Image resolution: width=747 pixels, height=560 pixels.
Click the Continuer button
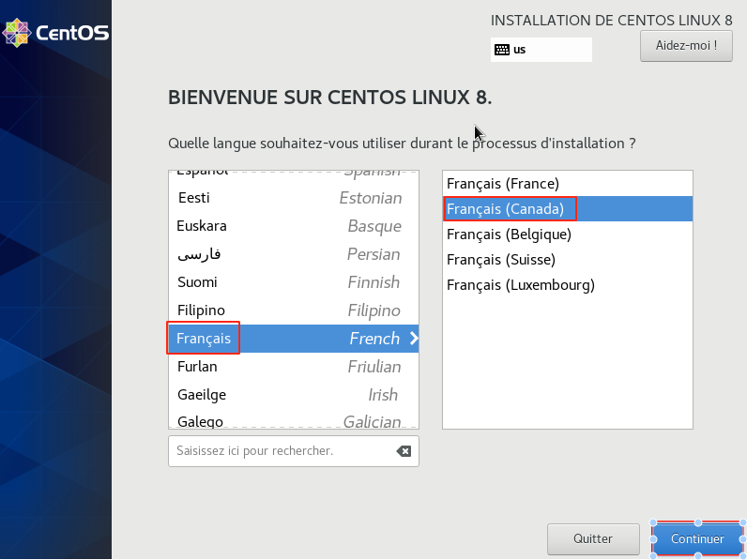tap(697, 539)
